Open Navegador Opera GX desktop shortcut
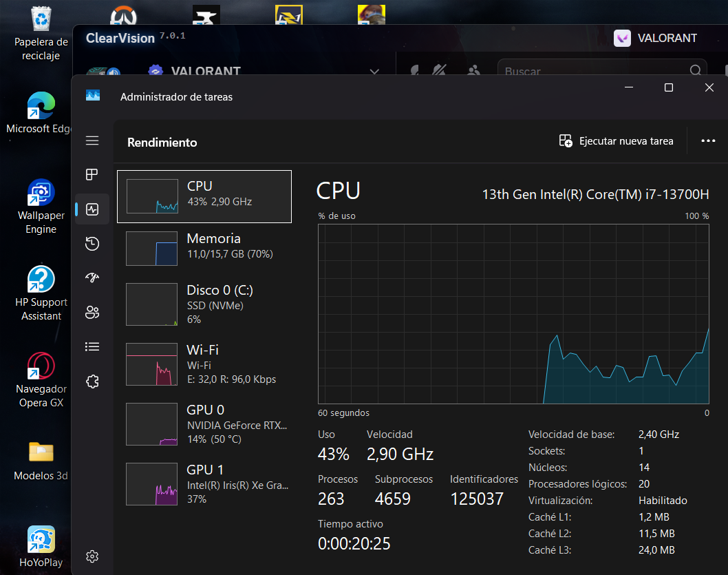The width and height of the screenshot is (728, 575). [x=41, y=380]
